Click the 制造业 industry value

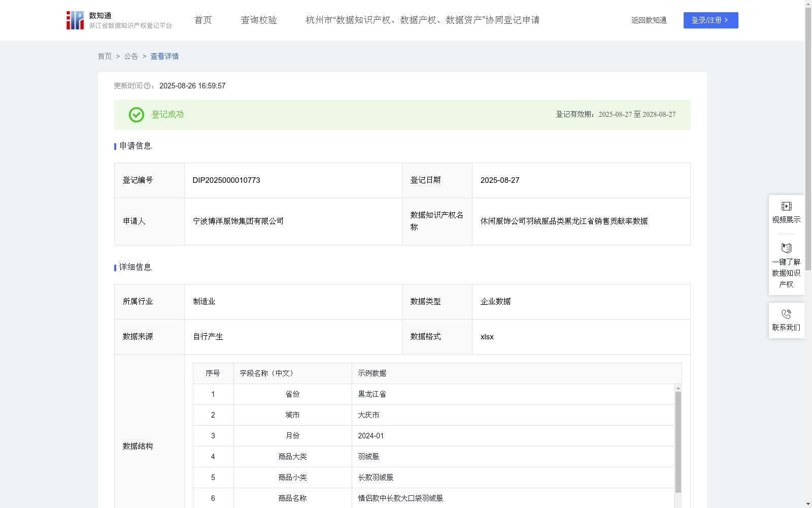204,302
